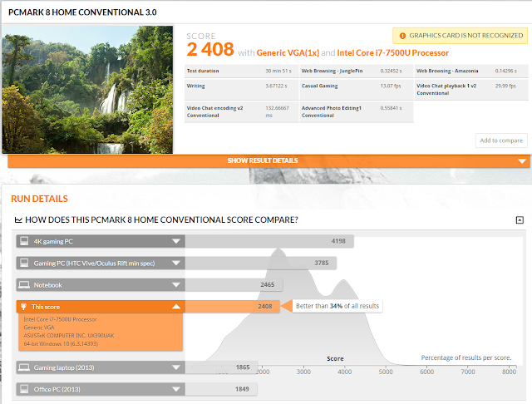This screenshot has width=532, height=404.
Task: Click the 2 408 score number
Action: (x=210, y=50)
